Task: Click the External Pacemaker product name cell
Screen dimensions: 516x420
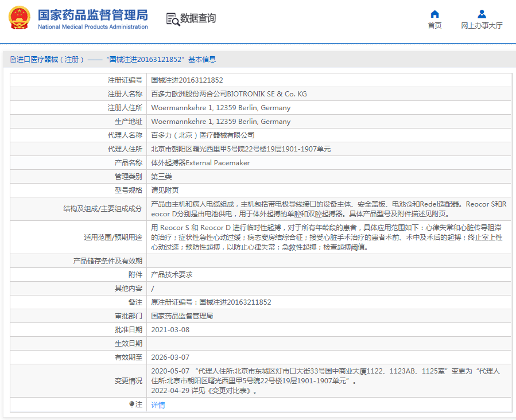Action: pos(200,163)
